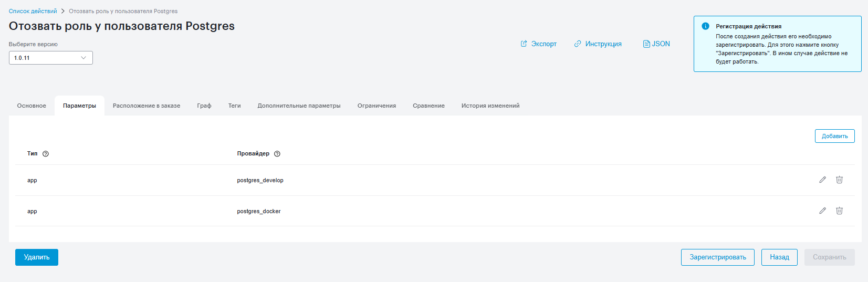Show help tooltip next to Тип column
Viewport: 868px width, 282px height.
pyautogui.click(x=46, y=154)
